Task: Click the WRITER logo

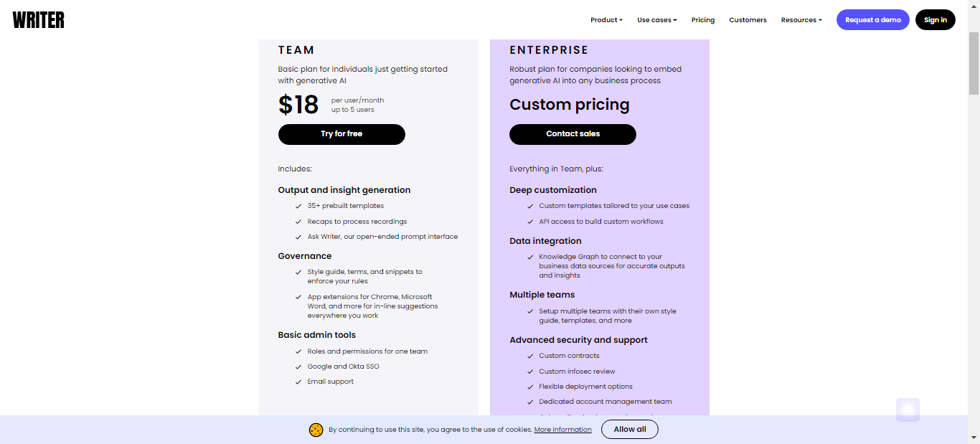Action: [x=39, y=20]
